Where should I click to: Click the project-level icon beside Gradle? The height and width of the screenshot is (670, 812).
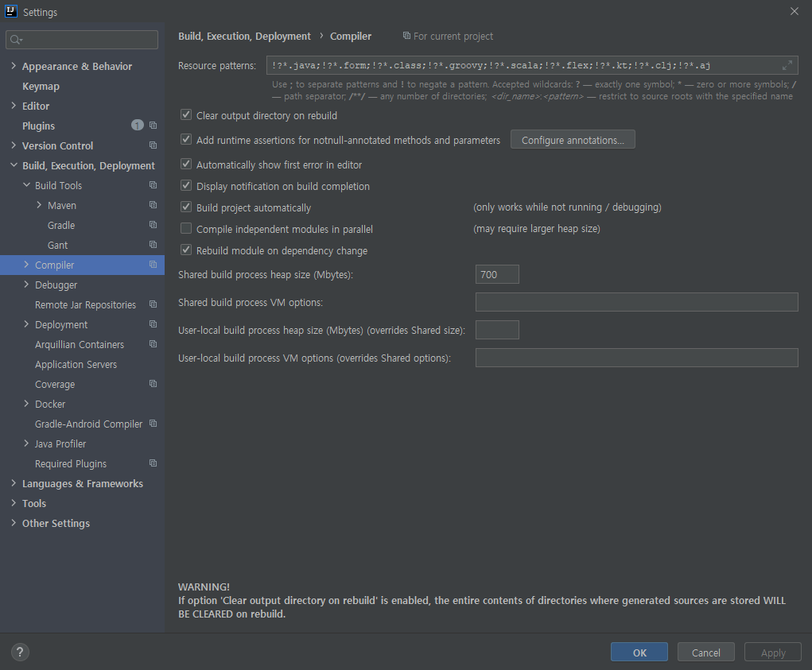(153, 225)
